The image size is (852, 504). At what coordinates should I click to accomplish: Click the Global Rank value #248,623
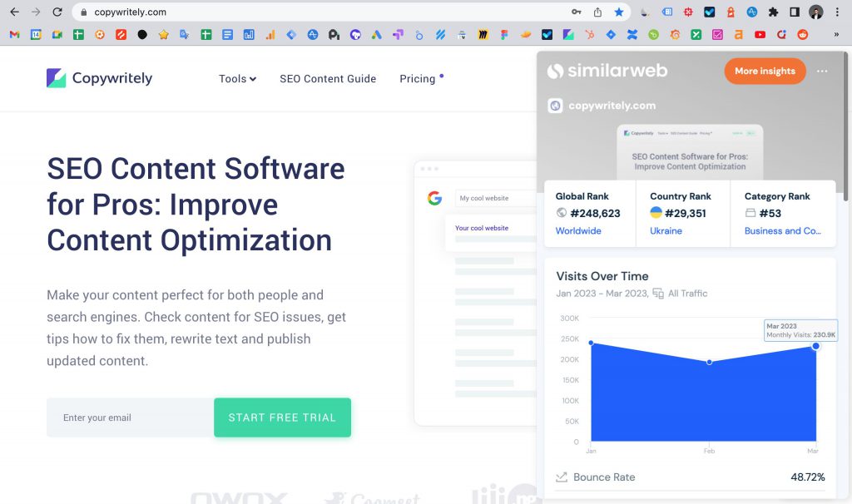pos(595,214)
